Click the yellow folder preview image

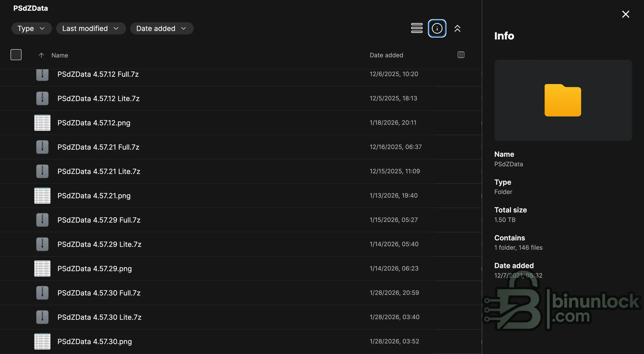562,100
